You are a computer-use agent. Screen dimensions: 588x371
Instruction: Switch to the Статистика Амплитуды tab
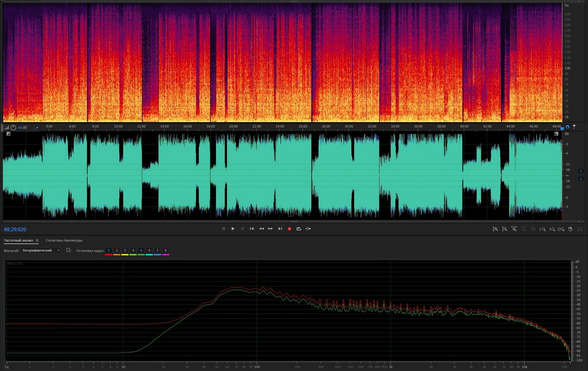pyautogui.click(x=64, y=240)
